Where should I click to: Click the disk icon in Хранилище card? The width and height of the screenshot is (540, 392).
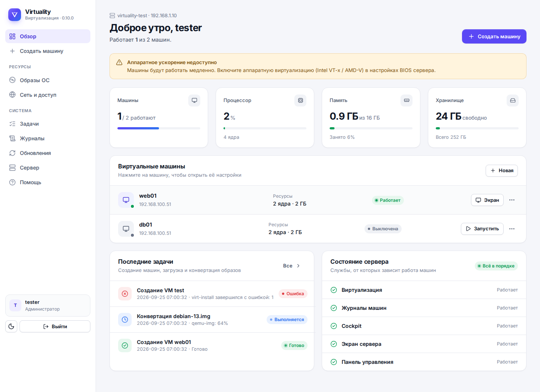click(513, 101)
